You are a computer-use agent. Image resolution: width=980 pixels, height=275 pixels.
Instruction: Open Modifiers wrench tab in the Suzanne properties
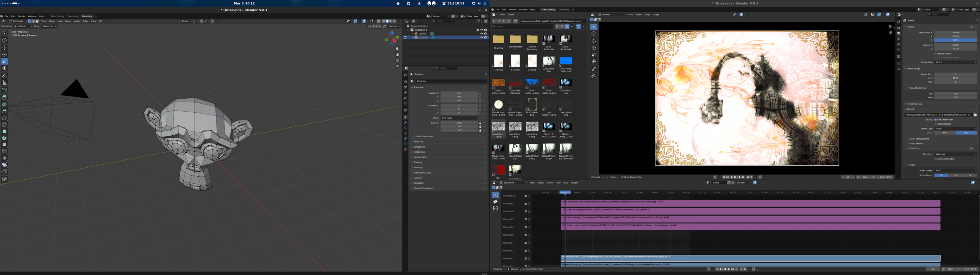(x=405, y=123)
